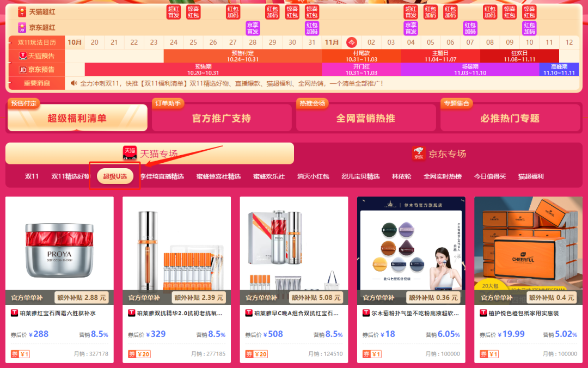The width and height of the screenshot is (588, 368).
Task: Click the 京东 dog logo in 京东专场
Action: [419, 153]
